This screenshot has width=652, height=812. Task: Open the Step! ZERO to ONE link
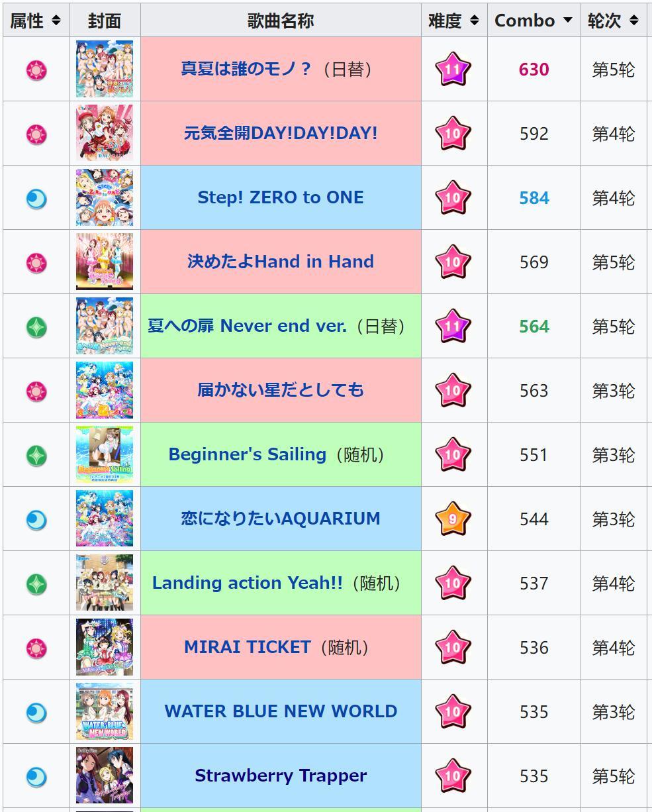coord(281,197)
